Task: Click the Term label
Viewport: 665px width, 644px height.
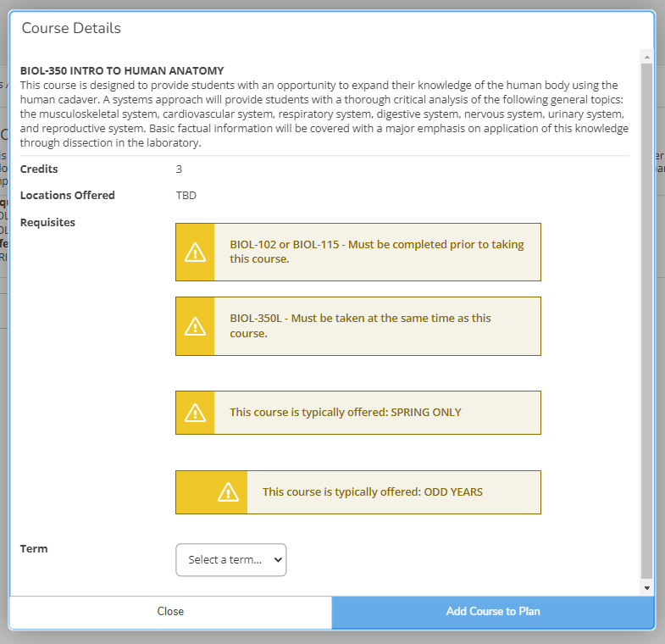Action: click(x=34, y=548)
